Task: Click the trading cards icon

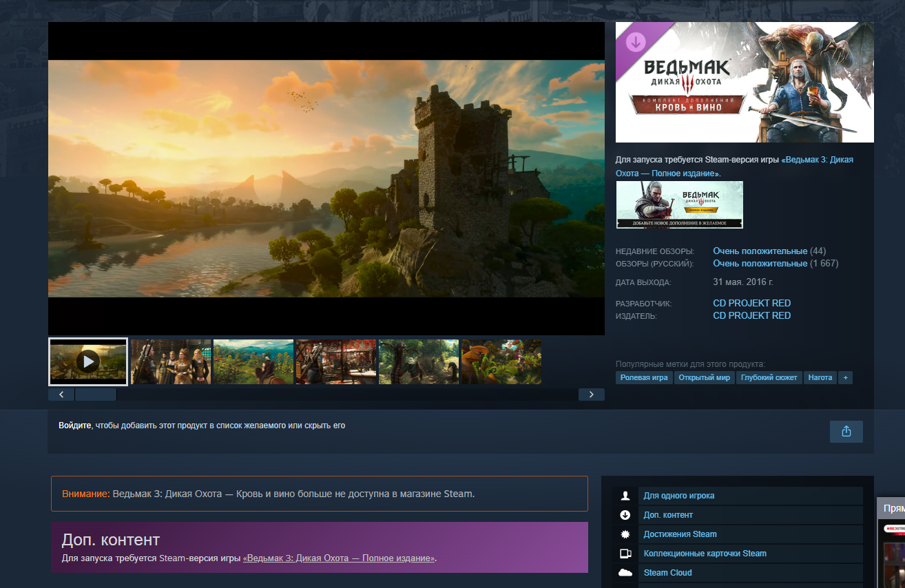Action: click(x=625, y=554)
